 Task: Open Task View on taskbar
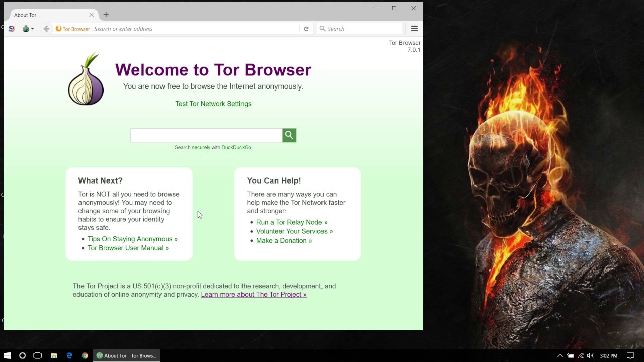click(x=37, y=355)
